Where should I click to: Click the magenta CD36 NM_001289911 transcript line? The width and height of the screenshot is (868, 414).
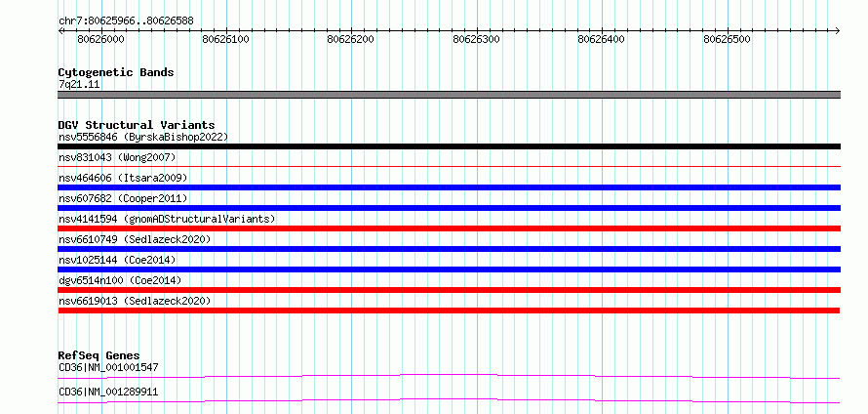[449, 400]
